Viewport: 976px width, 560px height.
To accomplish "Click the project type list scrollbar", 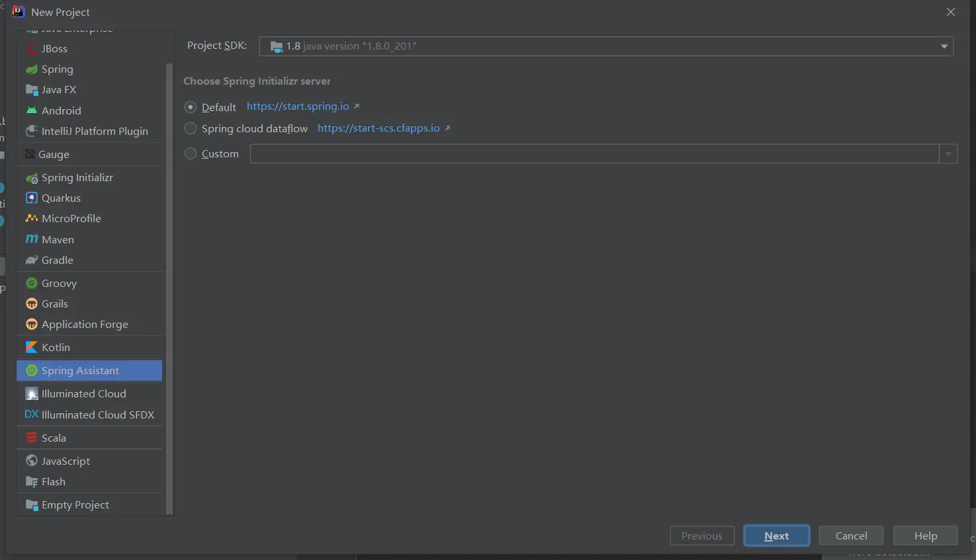I will pyautogui.click(x=169, y=288).
